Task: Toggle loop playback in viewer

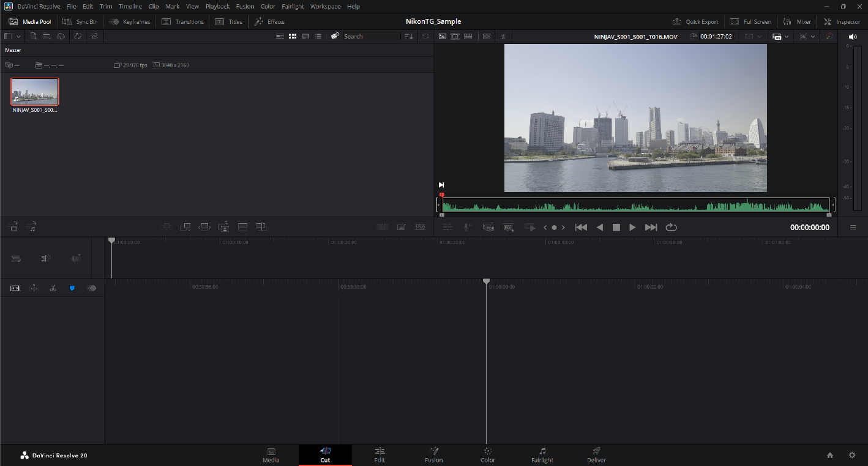Action: coord(671,227)
